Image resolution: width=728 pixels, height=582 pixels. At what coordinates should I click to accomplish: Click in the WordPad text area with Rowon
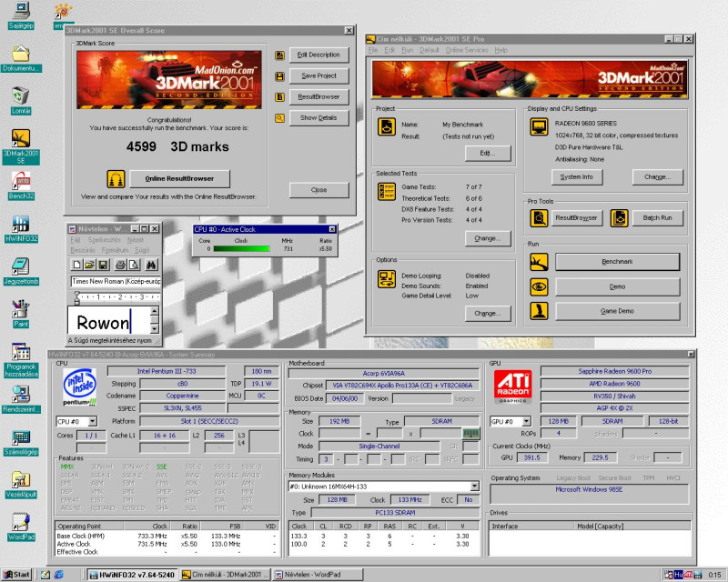coord(109,320)
